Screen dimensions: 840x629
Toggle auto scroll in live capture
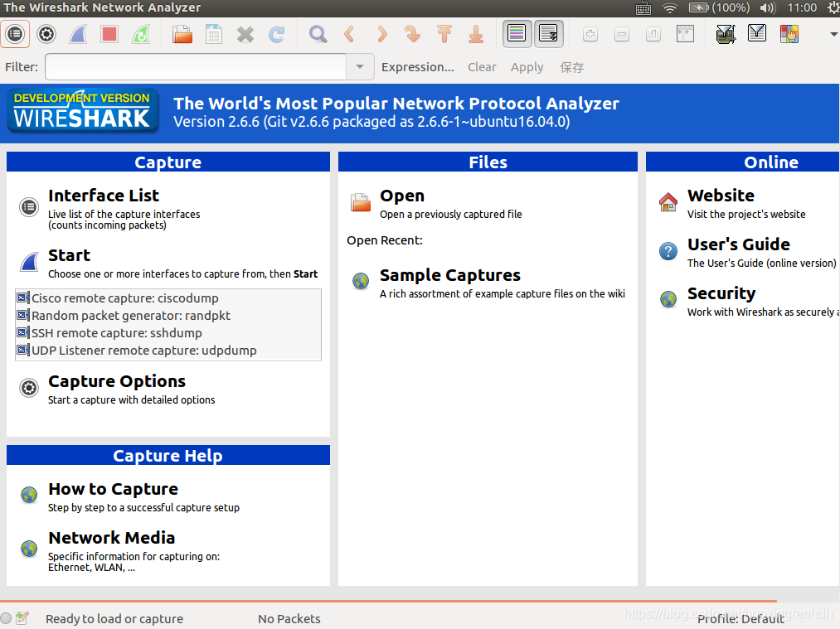[x=549, y=34]
